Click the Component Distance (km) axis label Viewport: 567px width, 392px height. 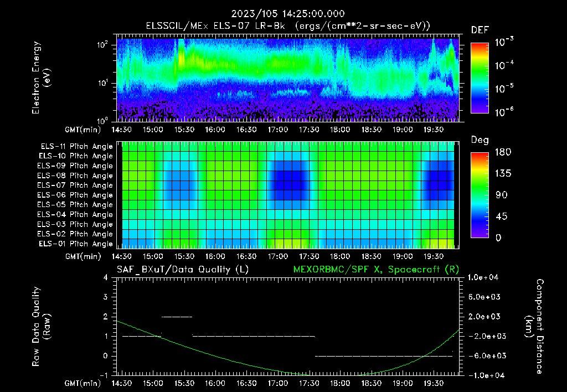(534, 326)
